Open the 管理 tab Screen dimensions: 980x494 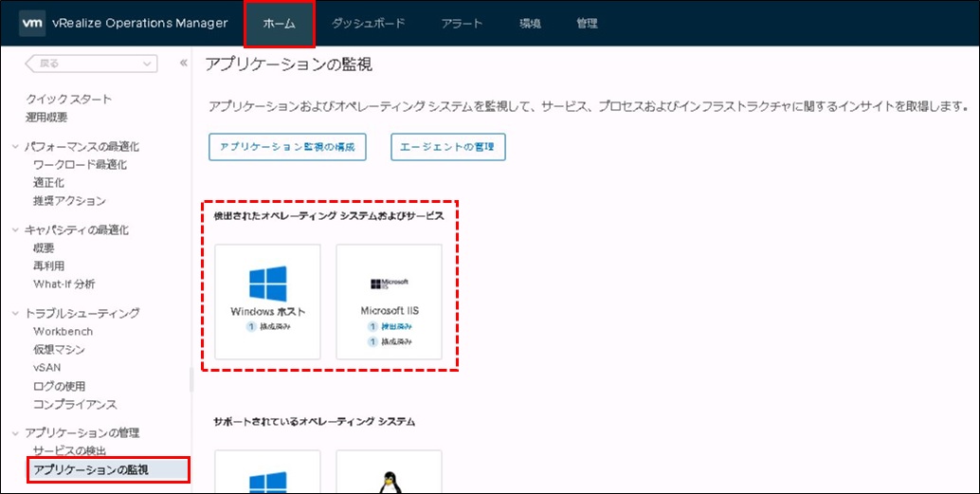(587, 24)
